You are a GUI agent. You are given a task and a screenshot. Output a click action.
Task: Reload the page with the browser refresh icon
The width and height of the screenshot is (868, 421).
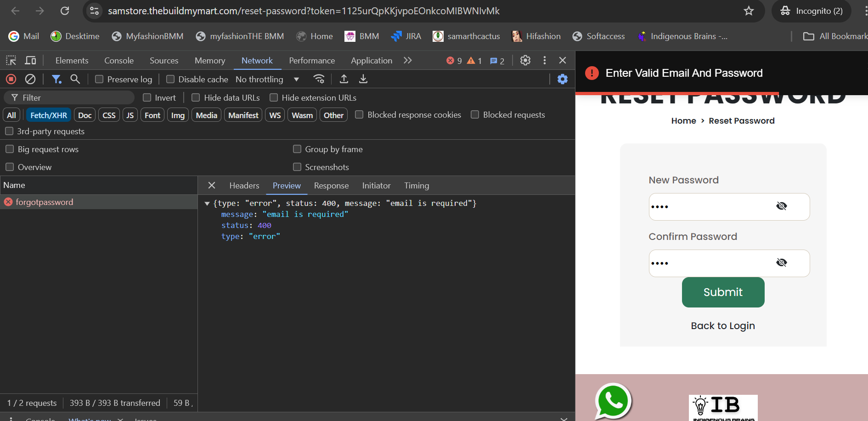[65, 11]
